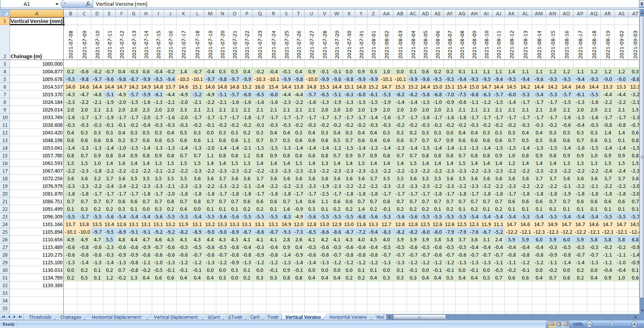Click in the formula bar text field
The height and width of the screenshot is (328, 644).
click(365, 4)
